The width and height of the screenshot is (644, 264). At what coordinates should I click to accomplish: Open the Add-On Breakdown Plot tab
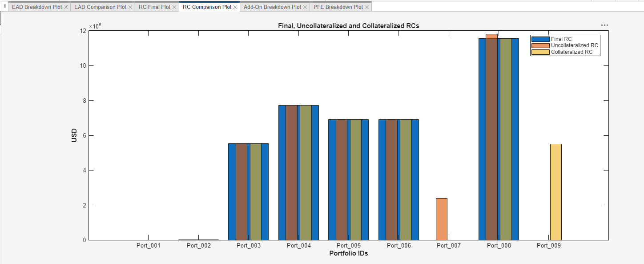coord(274,7)
